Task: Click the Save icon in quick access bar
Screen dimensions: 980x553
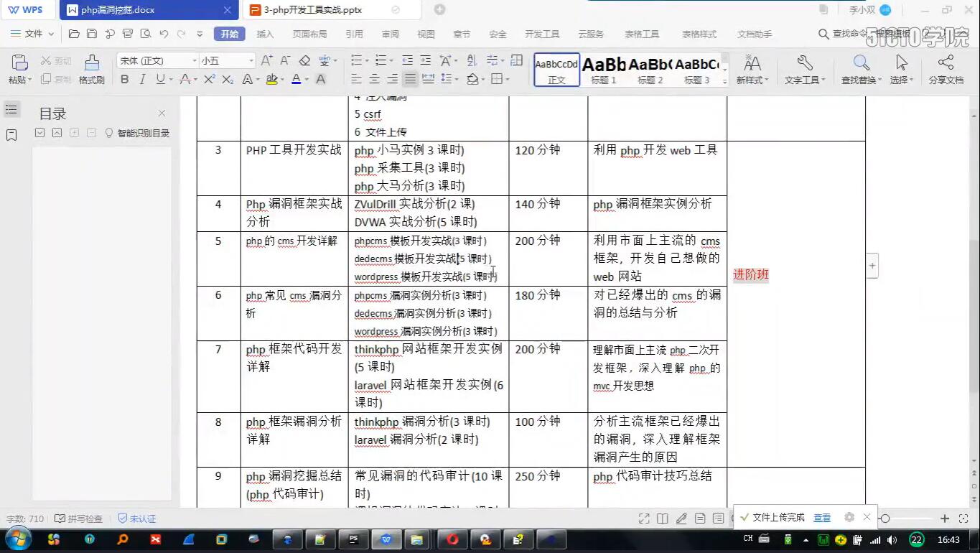Action: click(x=92, y=34)
